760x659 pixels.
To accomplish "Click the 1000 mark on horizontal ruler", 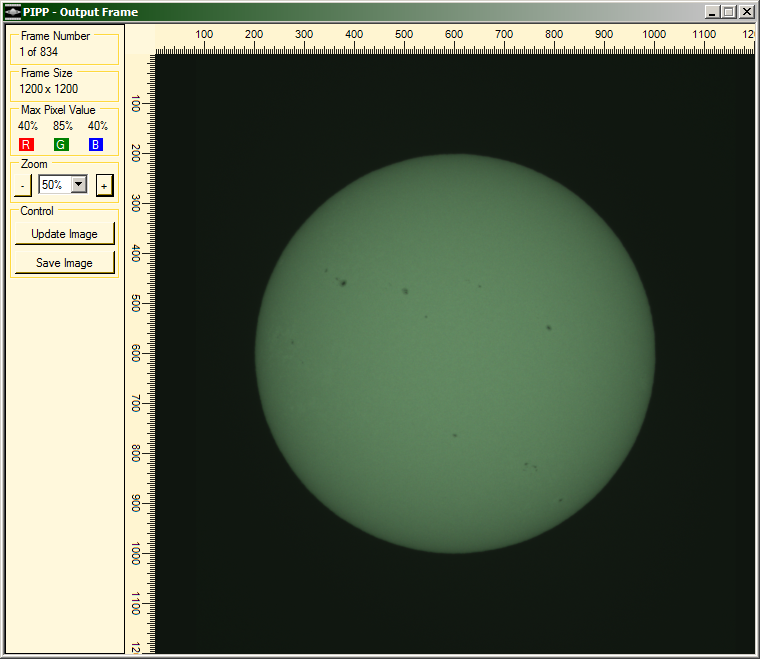I will click(654, 34).
